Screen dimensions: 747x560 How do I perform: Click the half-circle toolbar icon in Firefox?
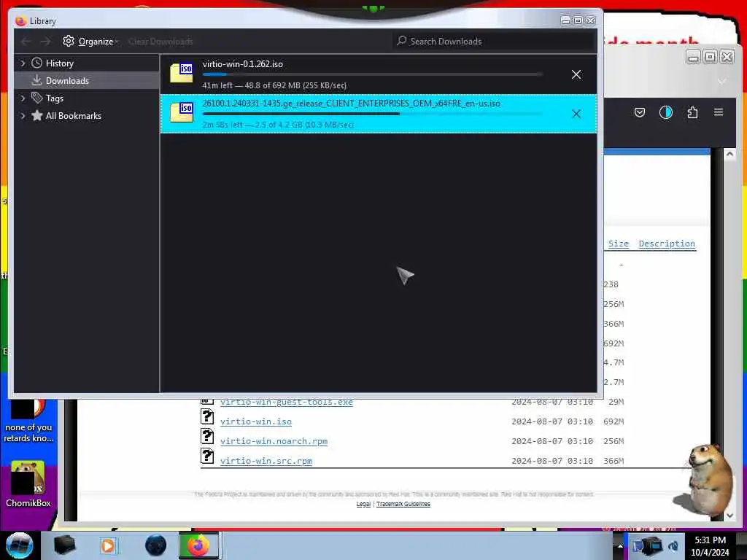coord(665,112)
